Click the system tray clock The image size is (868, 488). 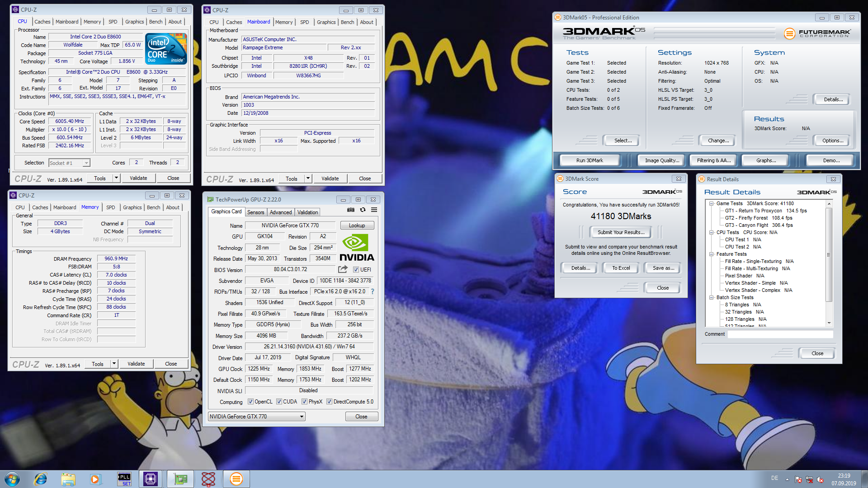pyautogui.click(x=844, y=479)
